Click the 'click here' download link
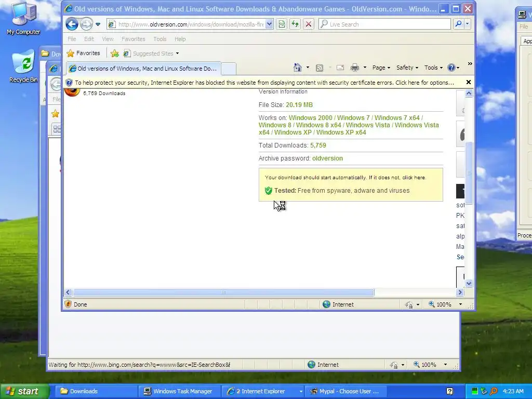This screenshot has width=532, height=399. pos(413,178)
